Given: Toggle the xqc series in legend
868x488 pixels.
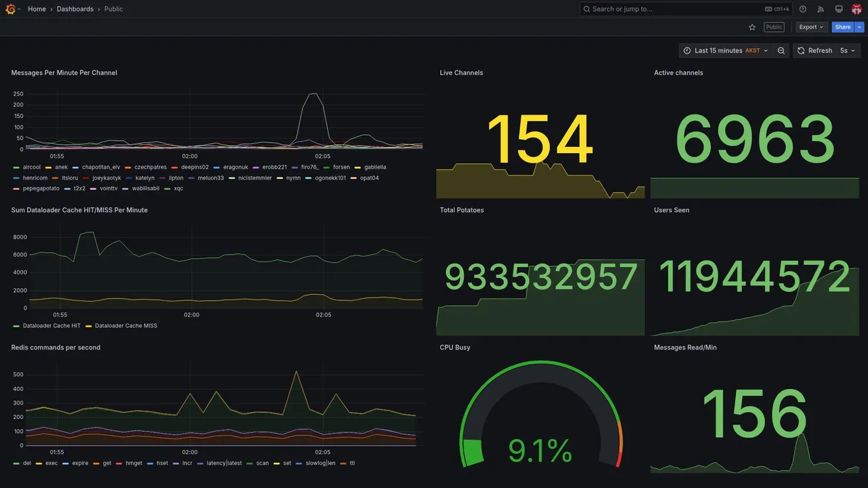Looking at the screenshot, I should pos(178,188).
